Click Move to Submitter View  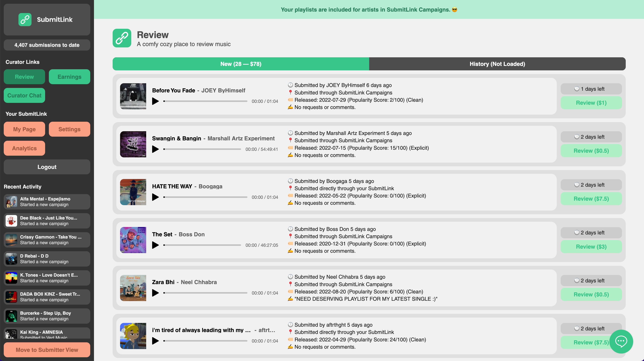47,350
